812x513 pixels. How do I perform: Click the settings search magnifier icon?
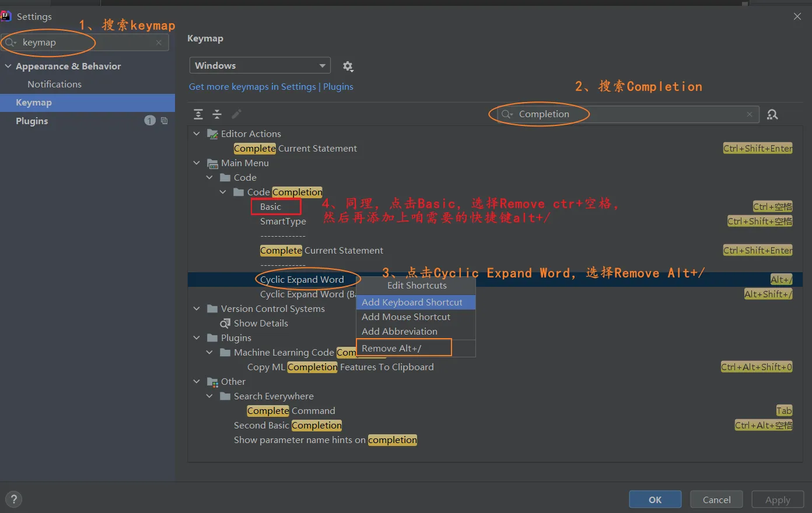point(11,43)
